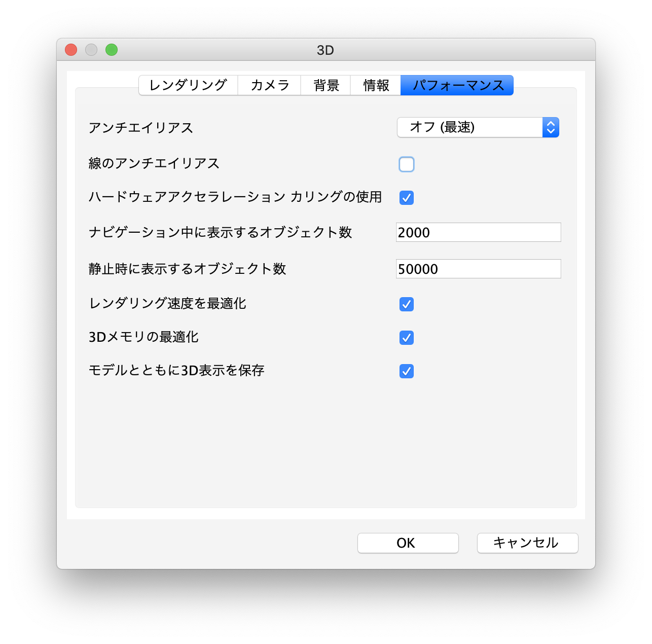Click the blue dropdown arrows for アンチエイリアス
Viewport: 652px width, 644px height.
[x=551, y=127]
